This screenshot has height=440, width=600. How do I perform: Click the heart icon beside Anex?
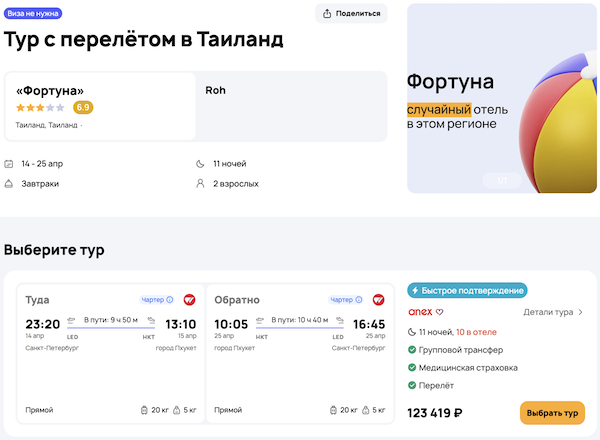pos(439,312)
